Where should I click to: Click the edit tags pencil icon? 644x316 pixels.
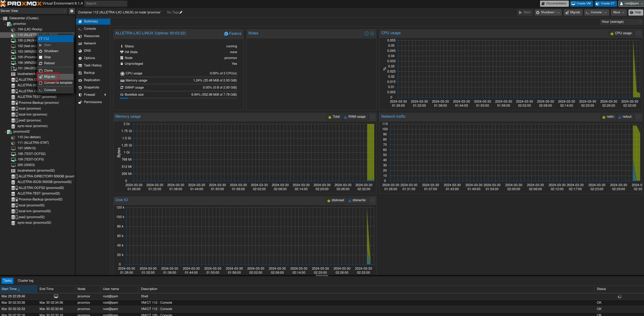pos(181,12)
